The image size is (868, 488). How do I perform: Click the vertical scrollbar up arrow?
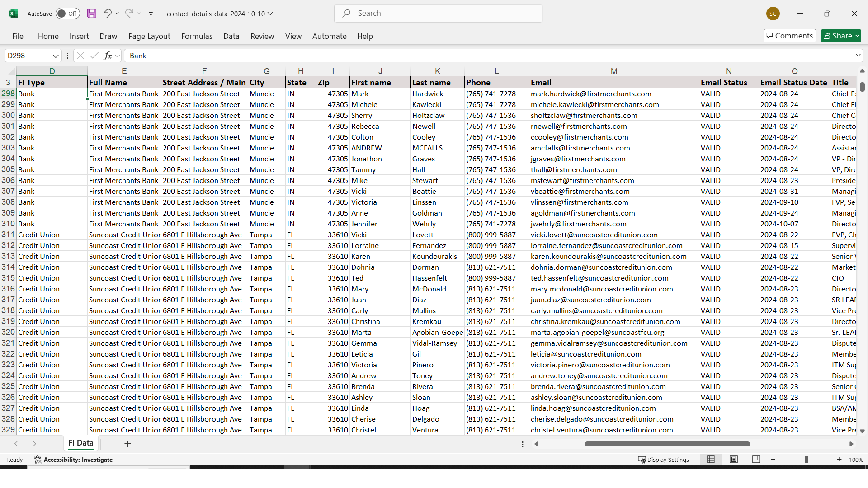862,71
